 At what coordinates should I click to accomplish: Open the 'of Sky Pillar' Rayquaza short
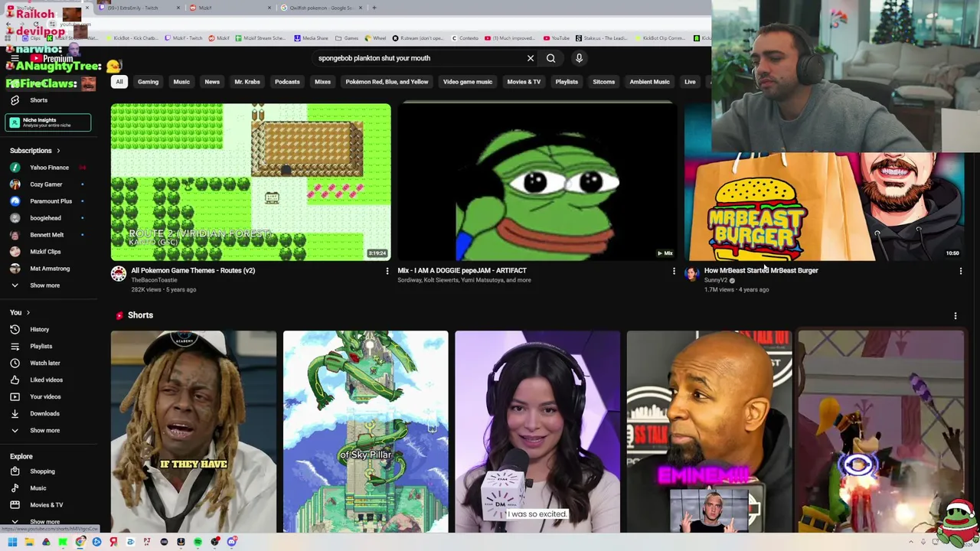click(366, 432)
